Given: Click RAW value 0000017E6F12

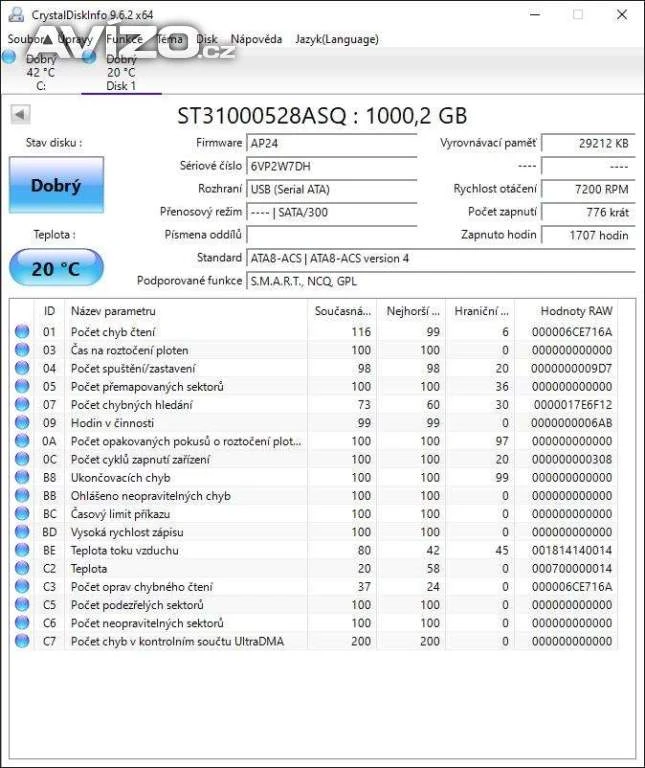Looking at the screenshot, I should pos(573,405).
